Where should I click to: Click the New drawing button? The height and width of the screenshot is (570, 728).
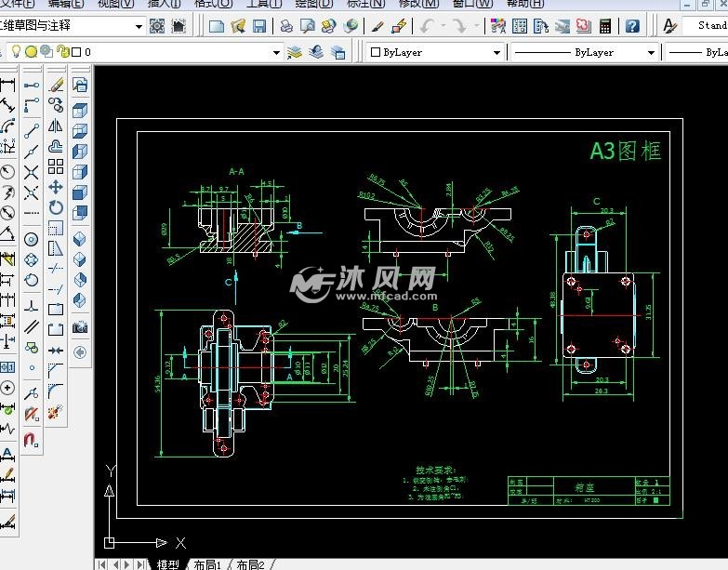217,26
